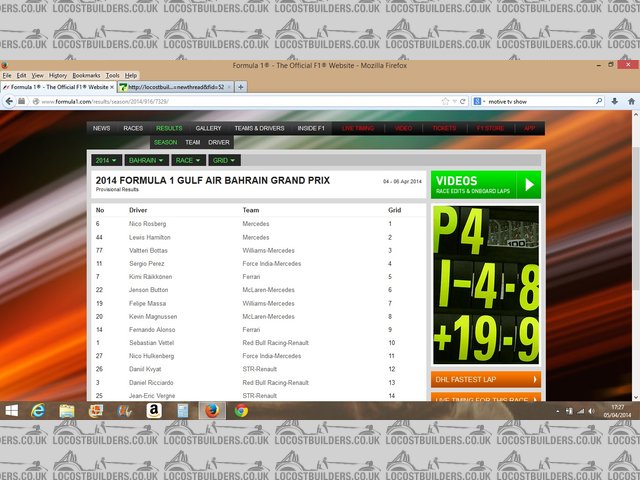Open the volume speaker tray icon
Viewport: 640px width, 480px height.
(591, 411)
